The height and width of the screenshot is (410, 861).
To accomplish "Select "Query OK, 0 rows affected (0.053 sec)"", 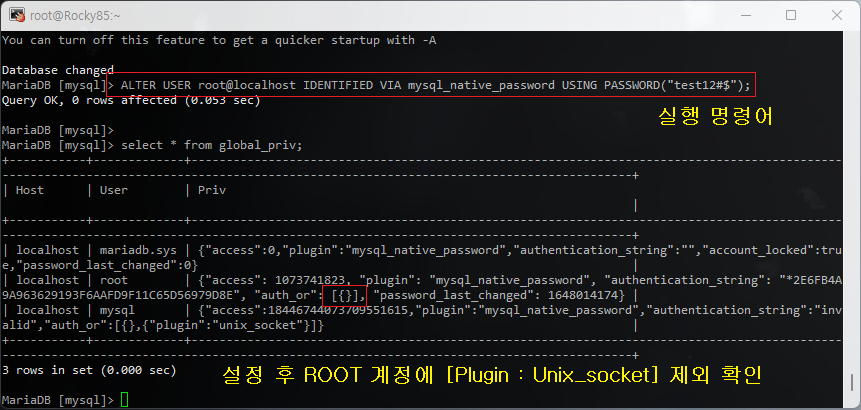I will 131,100.
